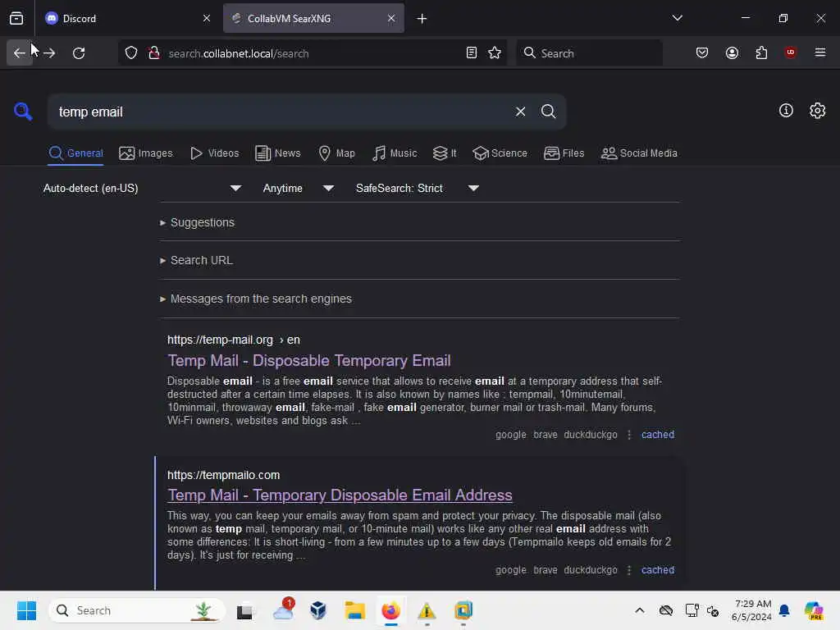This screenshot has width=840, height=630.
Task: Select the Science search category
Action: [500, 153]
